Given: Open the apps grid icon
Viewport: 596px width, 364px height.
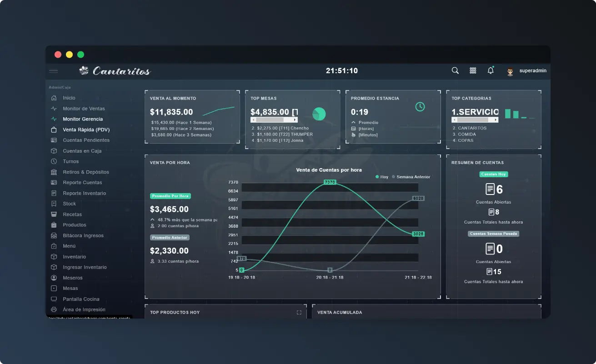Looking at the screenshot, I should coord(473,70).
